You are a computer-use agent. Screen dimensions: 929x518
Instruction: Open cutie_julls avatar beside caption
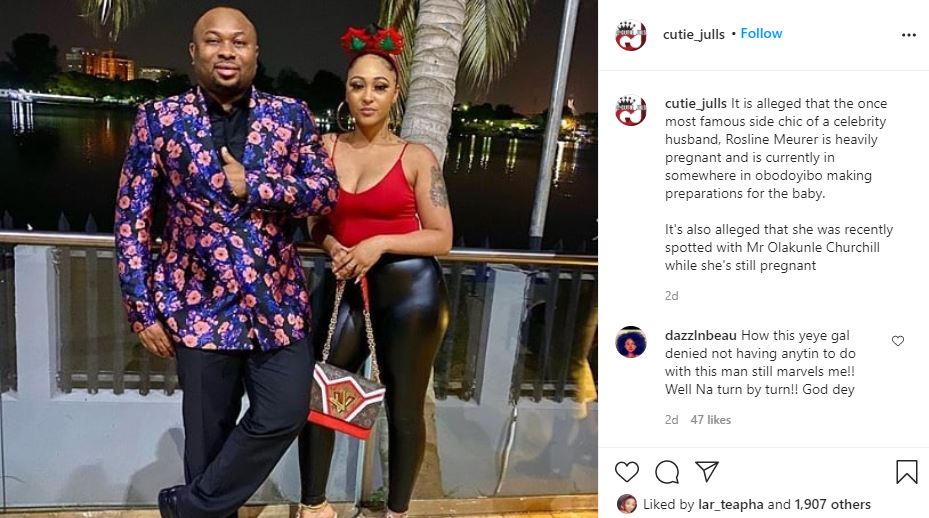(630, 111)
